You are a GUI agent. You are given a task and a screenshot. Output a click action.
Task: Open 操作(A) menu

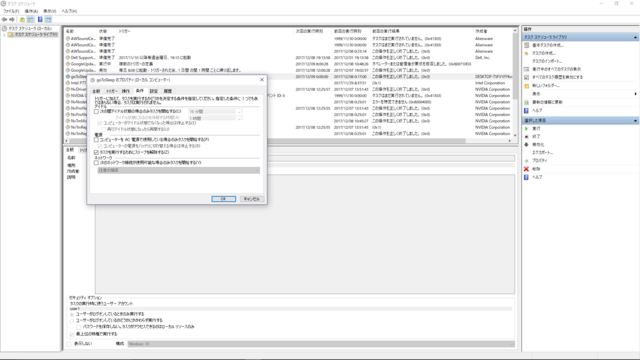(x=31, y=11)
